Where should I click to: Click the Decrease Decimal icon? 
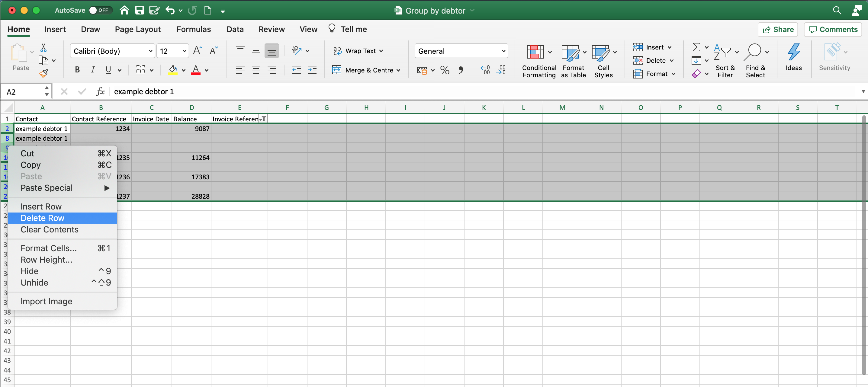click(x=501, y=70)
